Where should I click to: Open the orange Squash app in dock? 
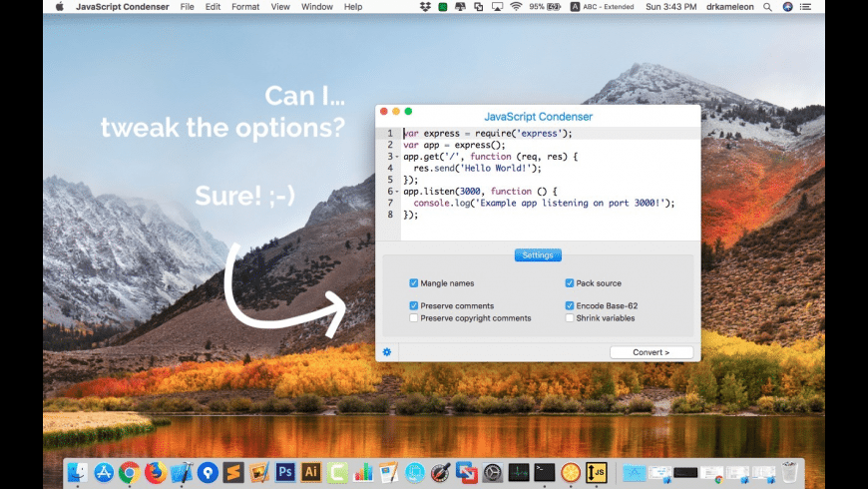[570, 472]
